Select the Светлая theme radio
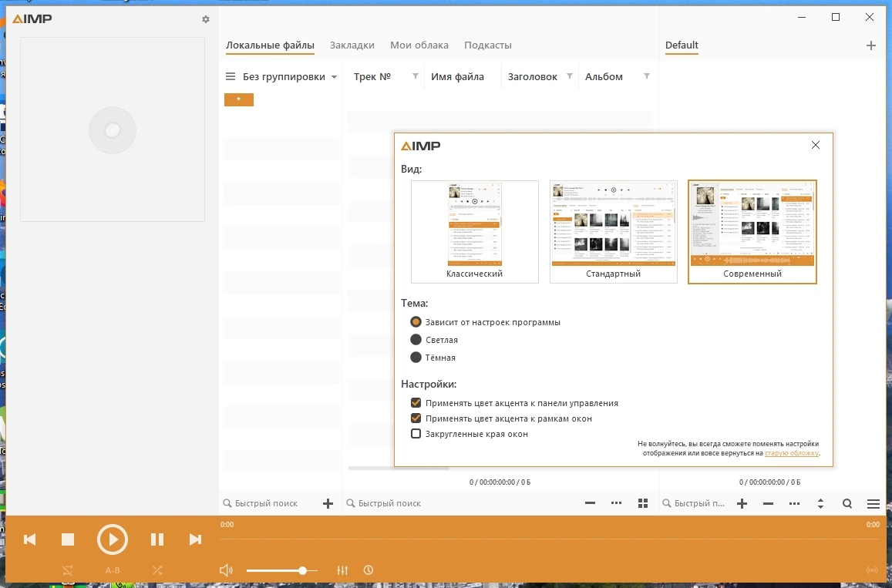The height and width of the screenshot is (588, 892). [416, 340]
